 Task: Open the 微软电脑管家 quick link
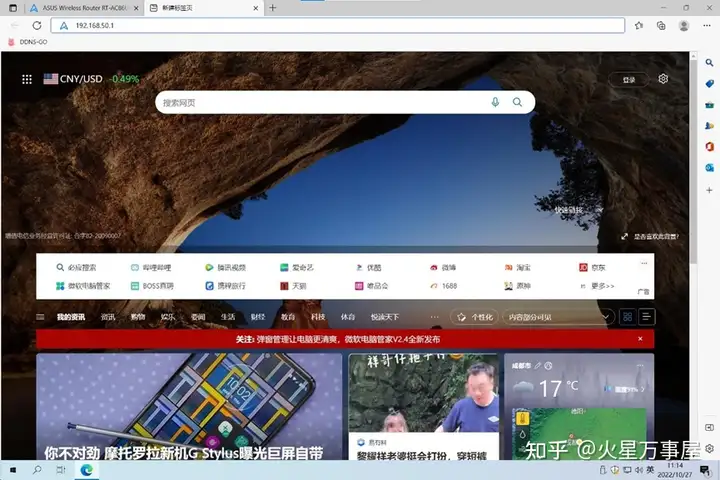(x=83, y=286)
